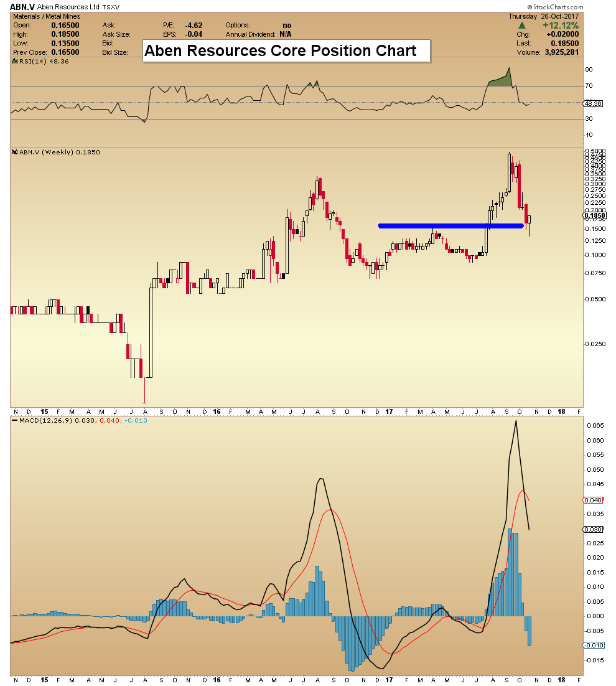This screenshot has height=686, width=616.
Task: Click the Chg value +0.02000
Action: click(562, 34)
